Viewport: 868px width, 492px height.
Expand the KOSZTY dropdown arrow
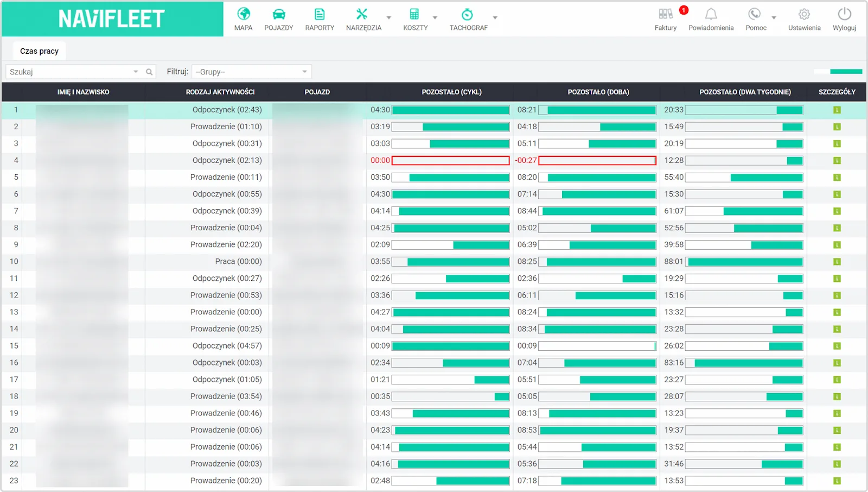tap(435, 18)
